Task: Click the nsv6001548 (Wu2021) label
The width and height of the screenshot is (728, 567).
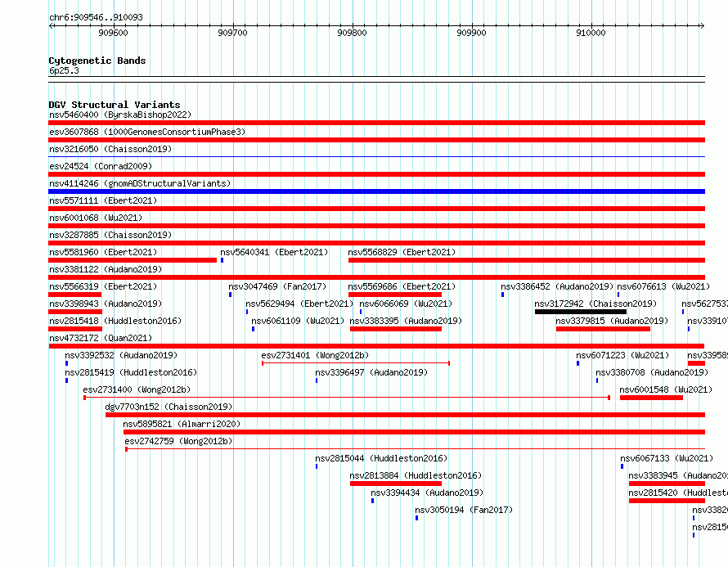Action: tap(666, 389)
